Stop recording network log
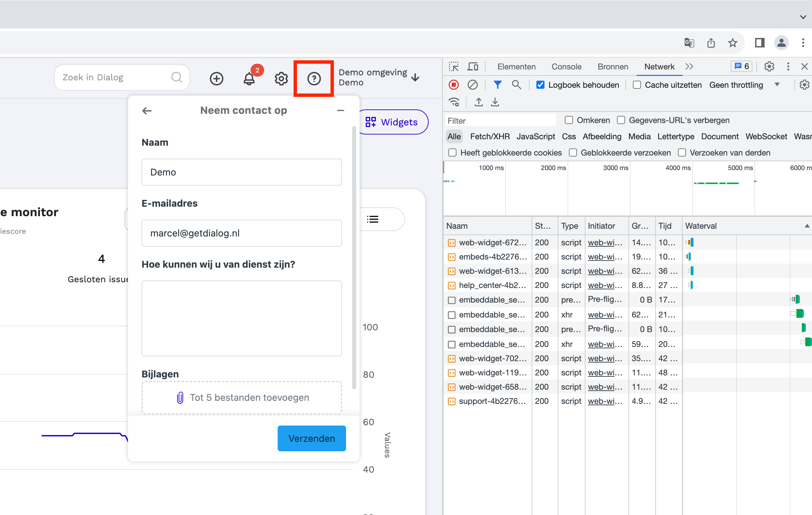Viewport: 812px width, 515px height. [454, 85]
